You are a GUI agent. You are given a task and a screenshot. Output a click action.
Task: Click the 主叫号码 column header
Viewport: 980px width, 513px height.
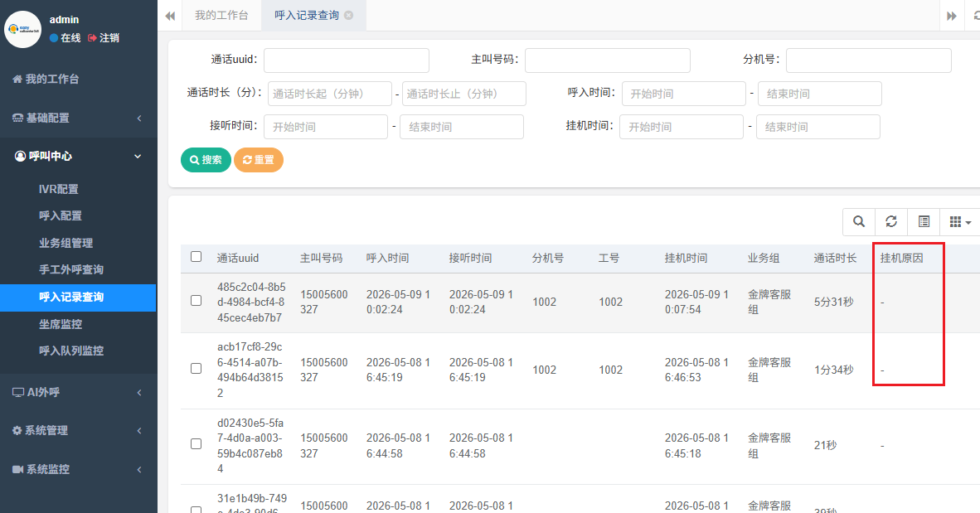point(321,258)
